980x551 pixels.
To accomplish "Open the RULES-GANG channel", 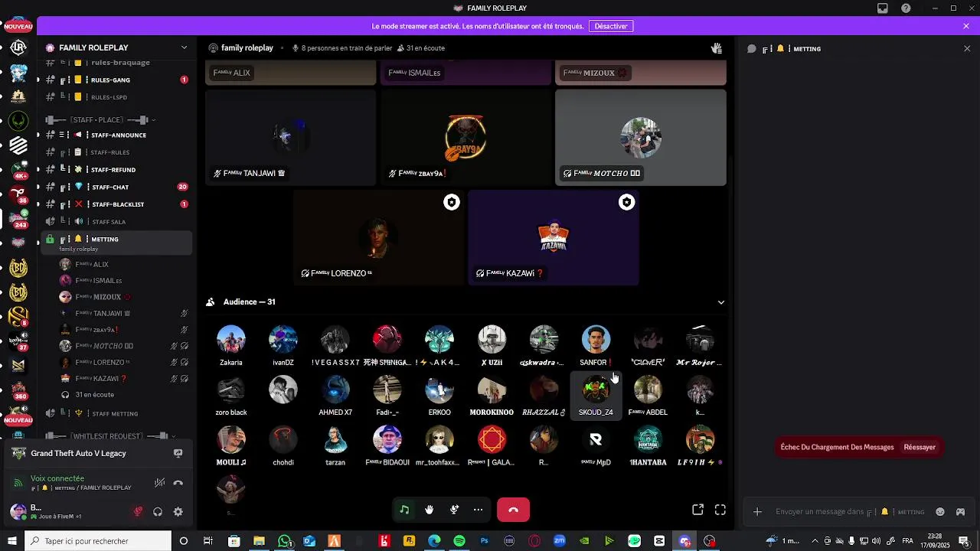I will pos(117,80).
